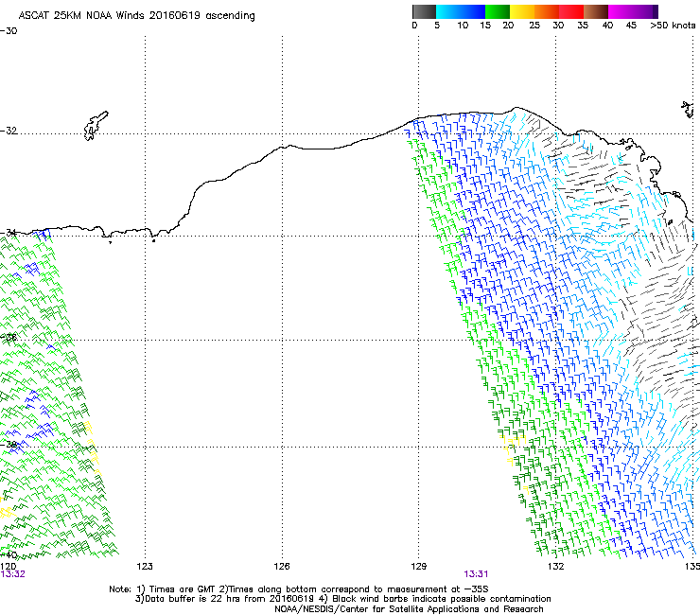
Task: Pick the brown 35-40 knots legend segment
Action: point(596,11)
